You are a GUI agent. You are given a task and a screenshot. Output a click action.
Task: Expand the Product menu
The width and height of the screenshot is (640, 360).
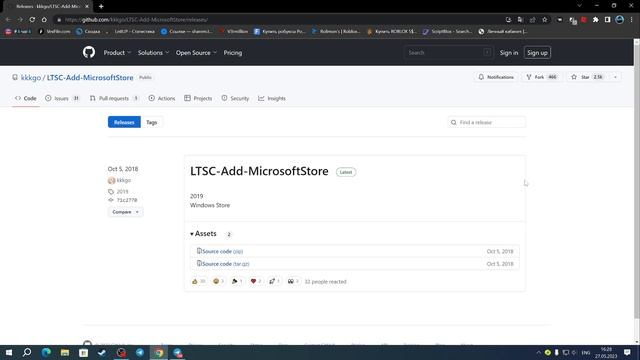[x=117, y=53]
